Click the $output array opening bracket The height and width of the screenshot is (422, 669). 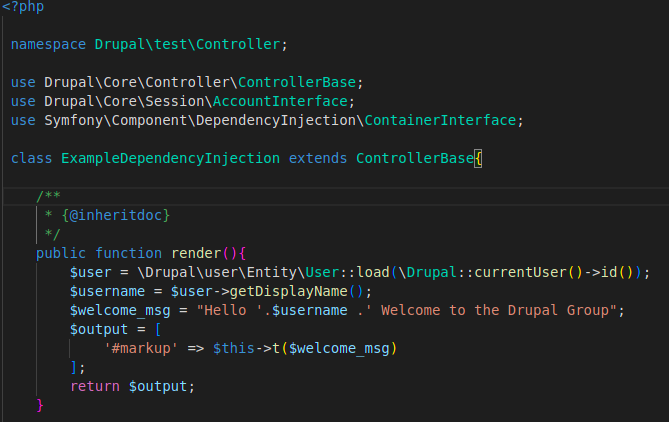point(158,329)
